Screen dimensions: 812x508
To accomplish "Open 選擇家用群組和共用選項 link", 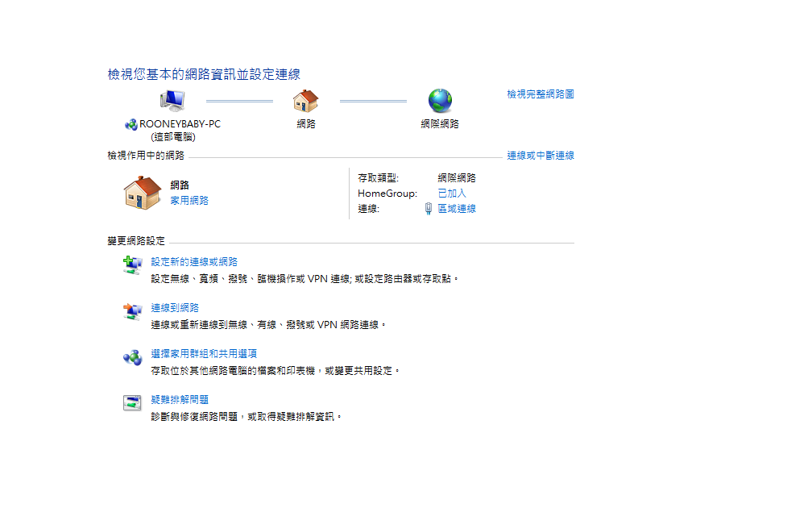I will point(204,353).
